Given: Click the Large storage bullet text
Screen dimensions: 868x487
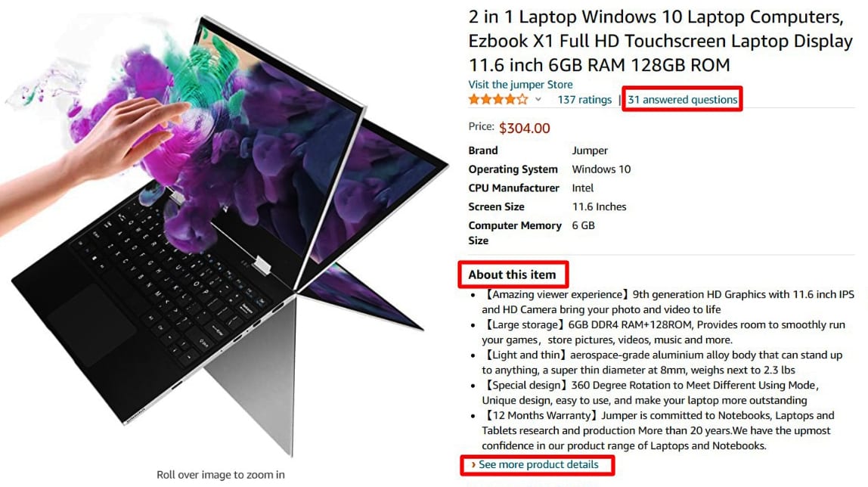Looking at the screenshot, I should [663, 332].
